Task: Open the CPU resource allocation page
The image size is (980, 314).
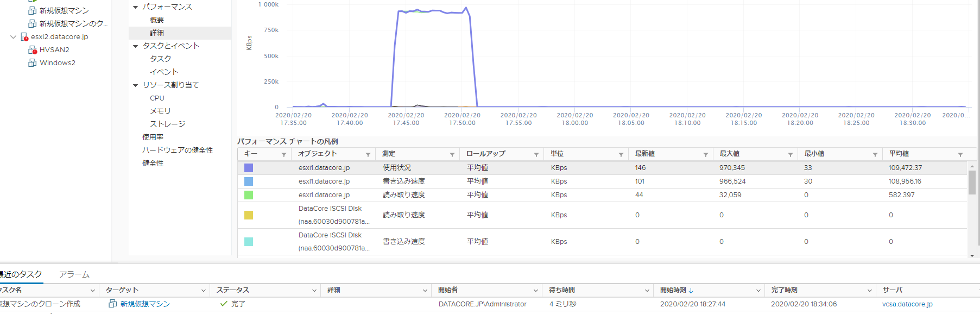Action: click(157, 98)
